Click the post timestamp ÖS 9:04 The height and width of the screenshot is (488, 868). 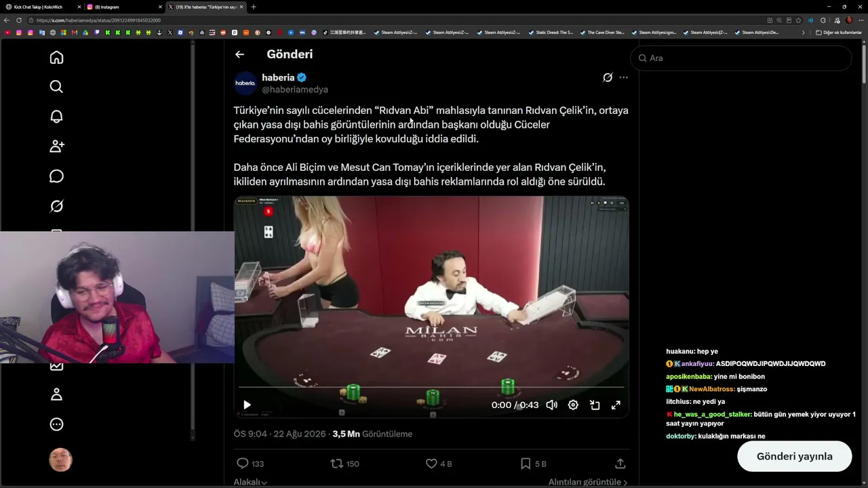coord(279,434)
